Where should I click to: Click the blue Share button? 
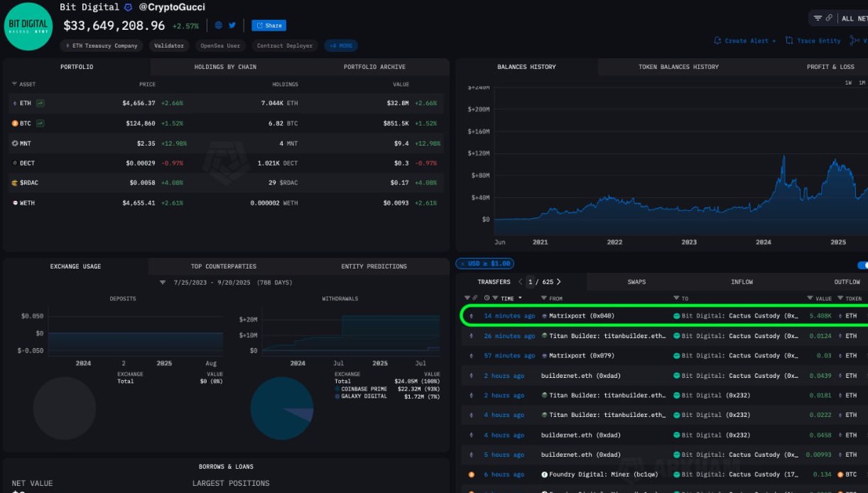[268, 26]
